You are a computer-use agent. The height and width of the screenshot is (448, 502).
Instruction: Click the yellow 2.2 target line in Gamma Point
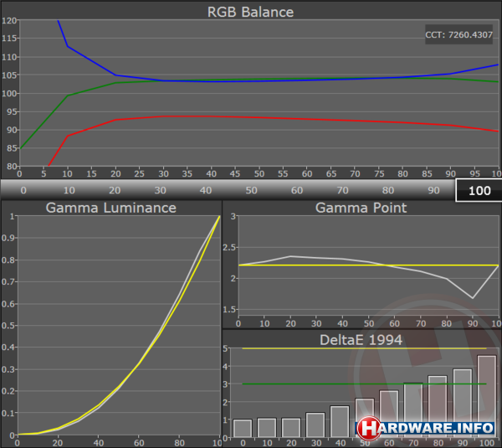368,265
